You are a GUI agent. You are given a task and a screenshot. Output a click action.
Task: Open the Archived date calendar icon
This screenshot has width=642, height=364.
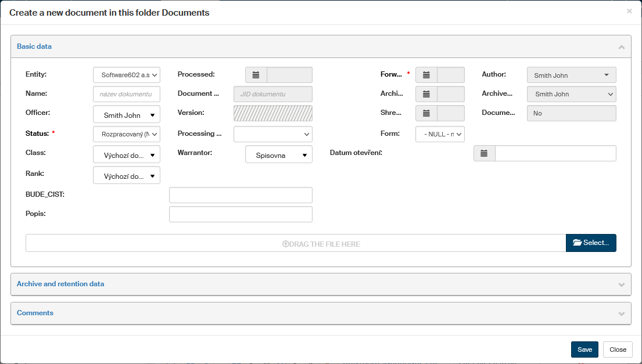pos(426,94)
